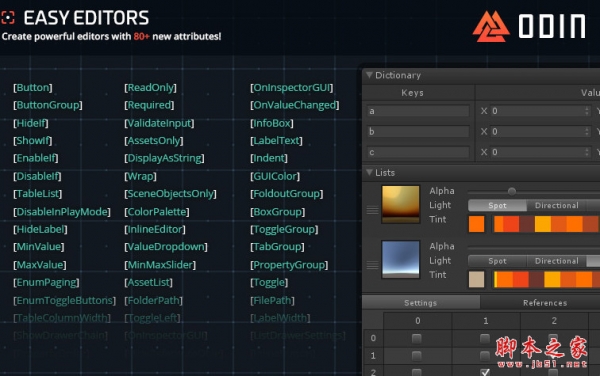Click the Alpha slider handle of the sunset item
The image size is (600, 376).
512,191
